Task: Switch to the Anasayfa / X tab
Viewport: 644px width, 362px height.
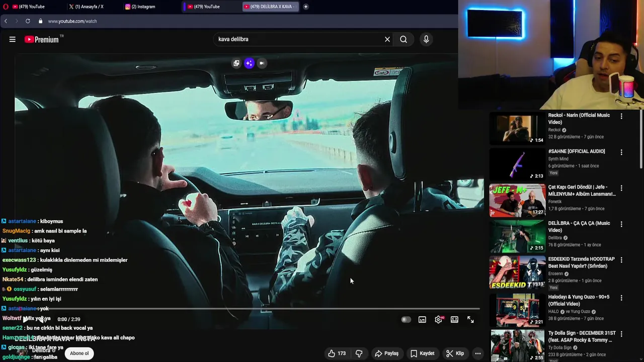Action: pos(90,7)
